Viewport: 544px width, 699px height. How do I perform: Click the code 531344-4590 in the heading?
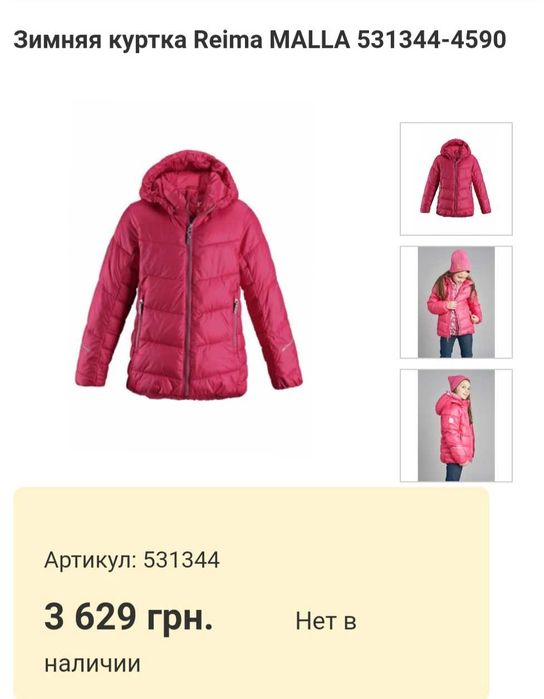point(431,39)
